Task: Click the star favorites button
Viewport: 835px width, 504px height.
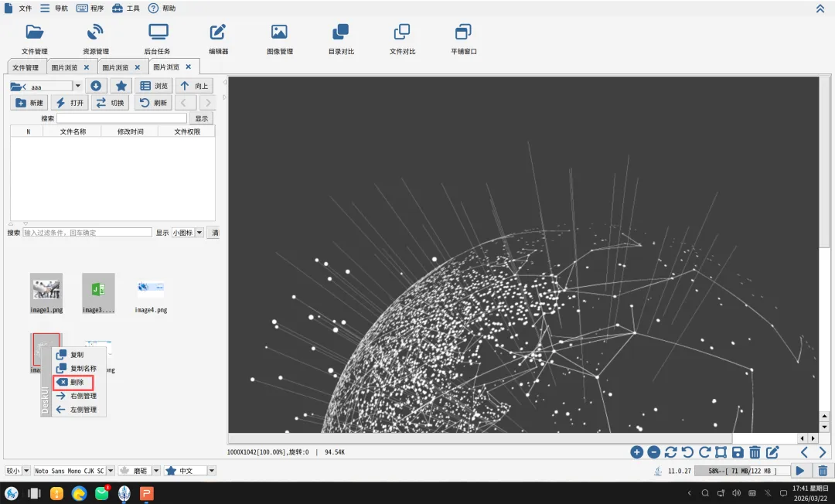Action: (121, 86)
